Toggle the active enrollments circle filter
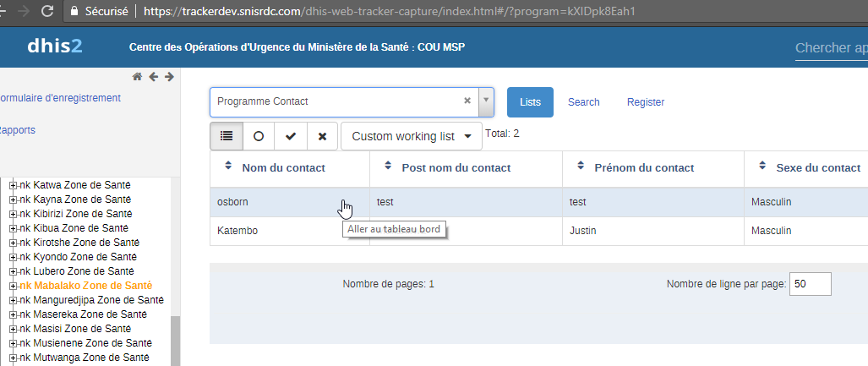The height and width of the screenshot is (366, 868). 259,135
